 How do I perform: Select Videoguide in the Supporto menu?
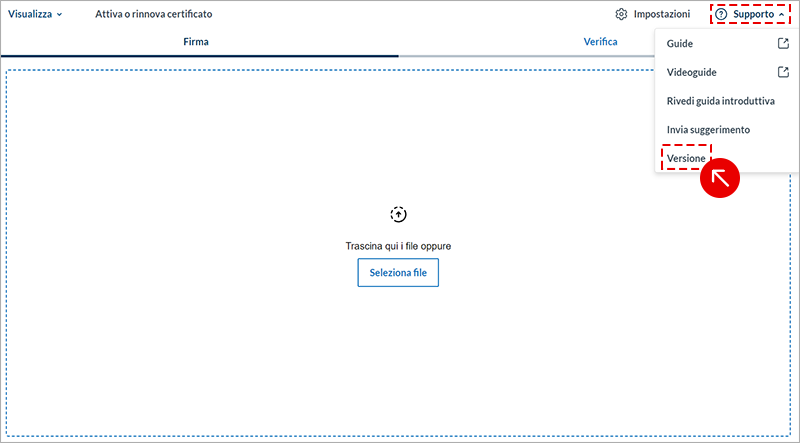(x=692, y=72)
